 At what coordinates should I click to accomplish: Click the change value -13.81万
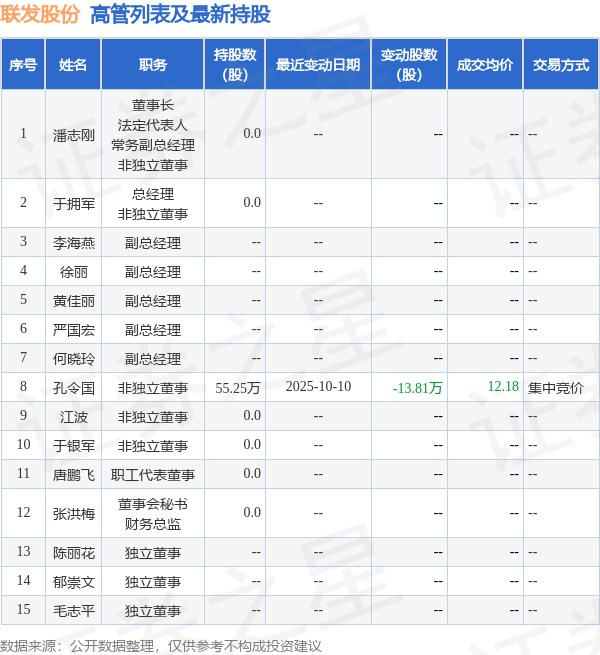pos(417,388)
